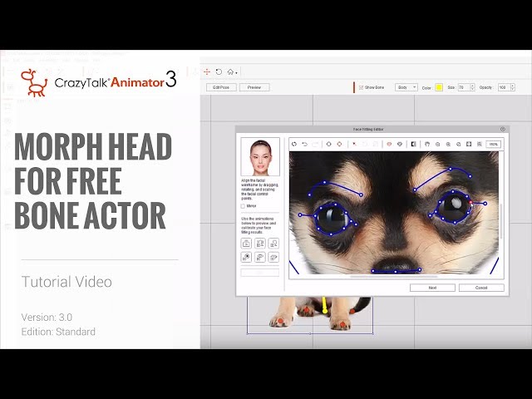The image size is (532, 399).
Task: Click the Opacity spinner arrows
Action: click(513, 87)
